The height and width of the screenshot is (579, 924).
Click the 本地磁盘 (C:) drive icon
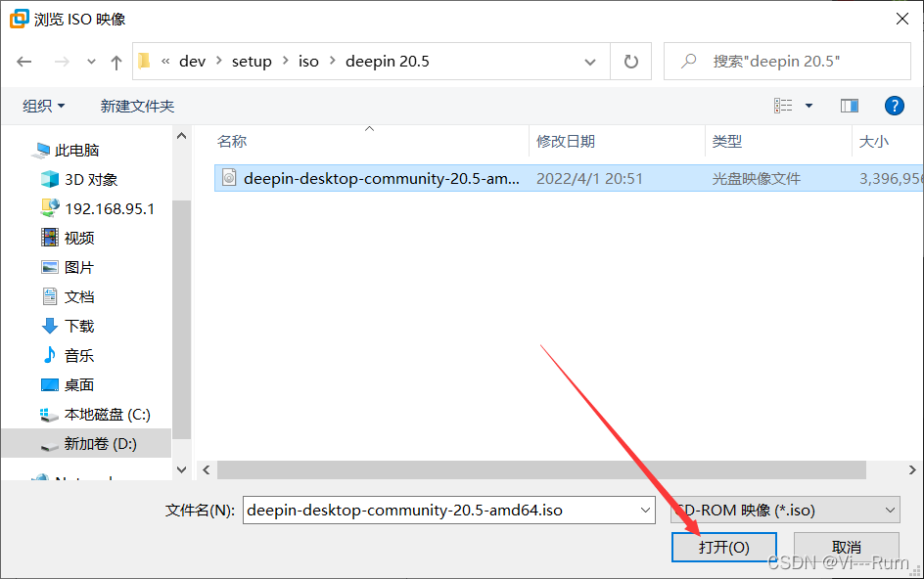pos(50,415)
